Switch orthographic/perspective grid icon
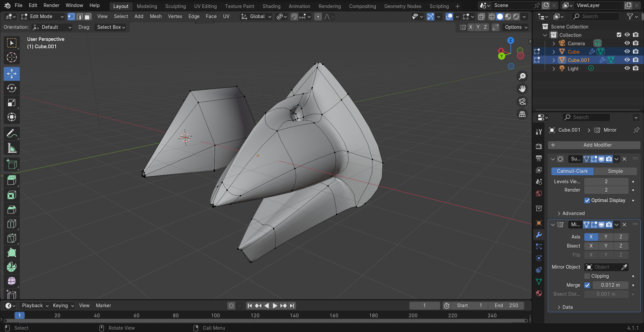This screenshot has width=644, height=332. 522,114
